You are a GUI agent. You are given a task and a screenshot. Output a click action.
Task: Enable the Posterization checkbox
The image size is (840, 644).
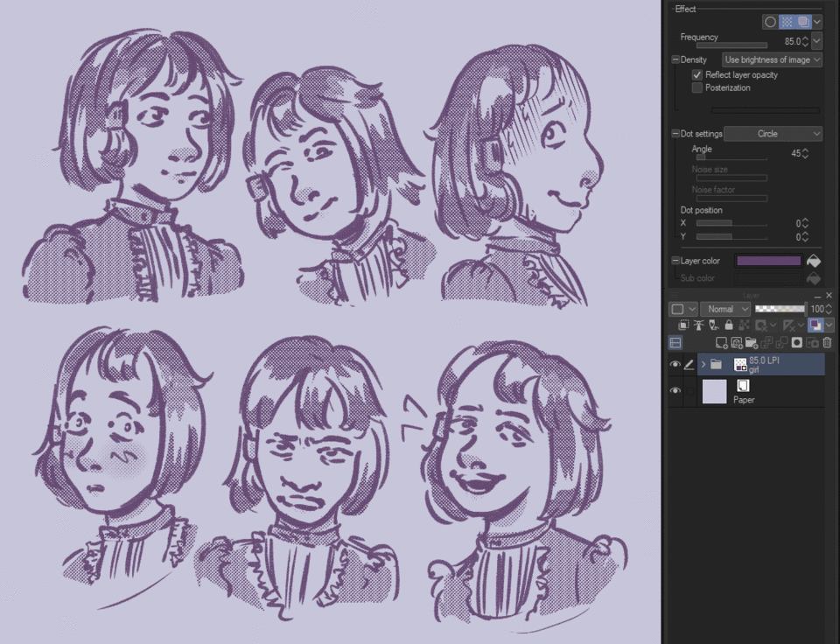pyautogui.click(x=697, y=87)
